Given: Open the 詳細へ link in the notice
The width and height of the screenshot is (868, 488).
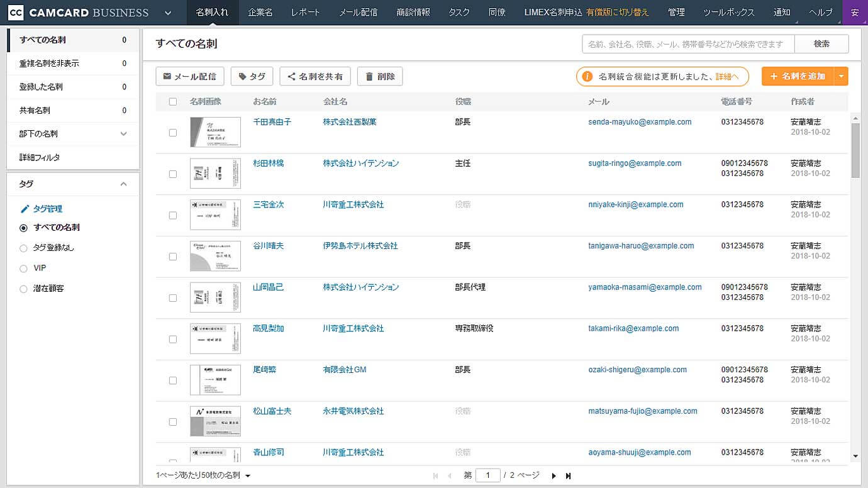Looking at the screenshot, I should pyautogui.click(x=726, y=77).
